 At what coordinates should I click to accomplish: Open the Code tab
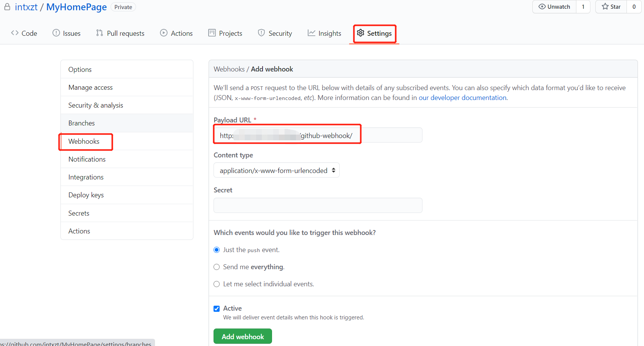coord(24,33)
